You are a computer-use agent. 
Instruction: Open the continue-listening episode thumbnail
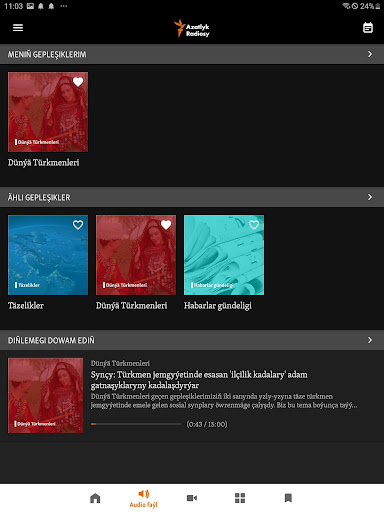(46, 395)
